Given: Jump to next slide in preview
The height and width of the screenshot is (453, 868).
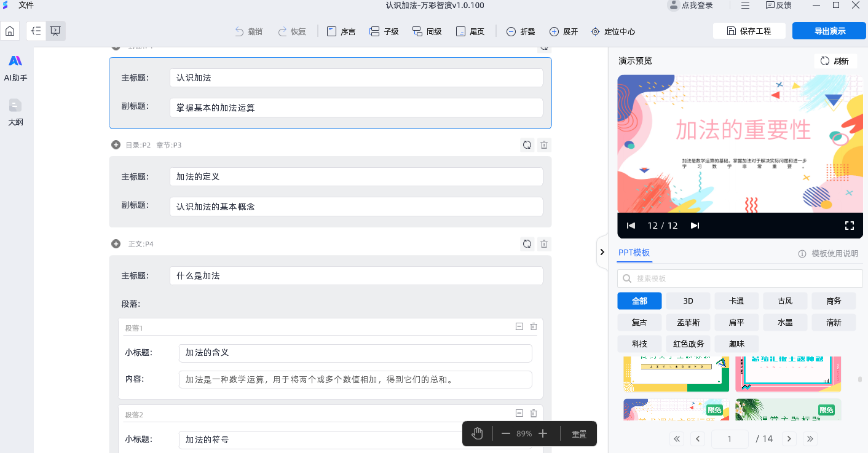Looking at the screenshot, I should [x=695, y=226].
